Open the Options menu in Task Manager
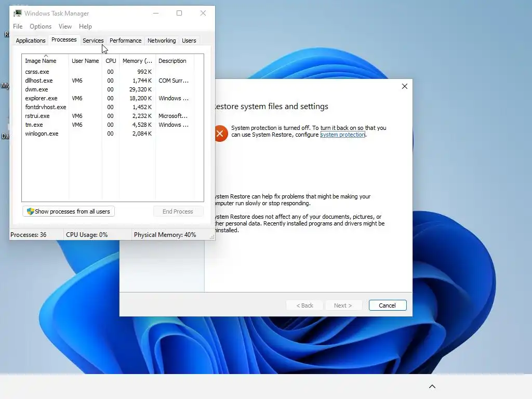The width and height of the screenshot is (532, 399). click(x=41, y=26)
